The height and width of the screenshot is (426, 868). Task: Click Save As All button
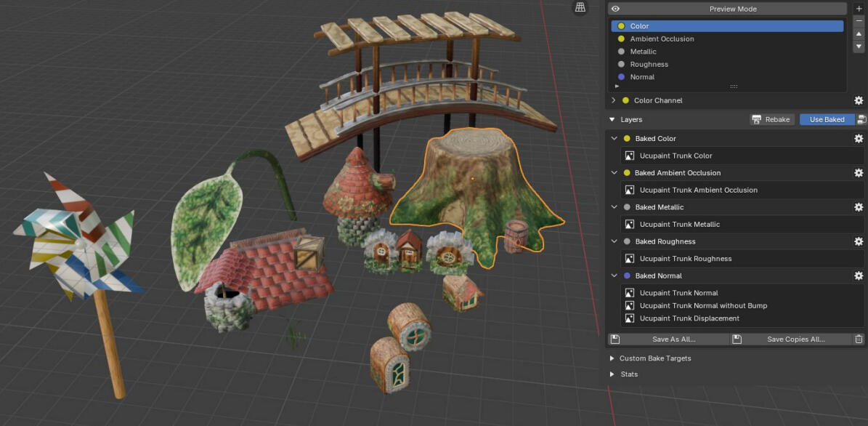(x=668, y=339)
